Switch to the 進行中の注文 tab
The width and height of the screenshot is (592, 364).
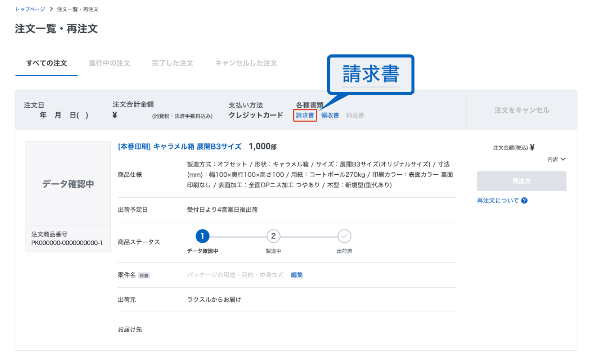[x=109, y=63]
